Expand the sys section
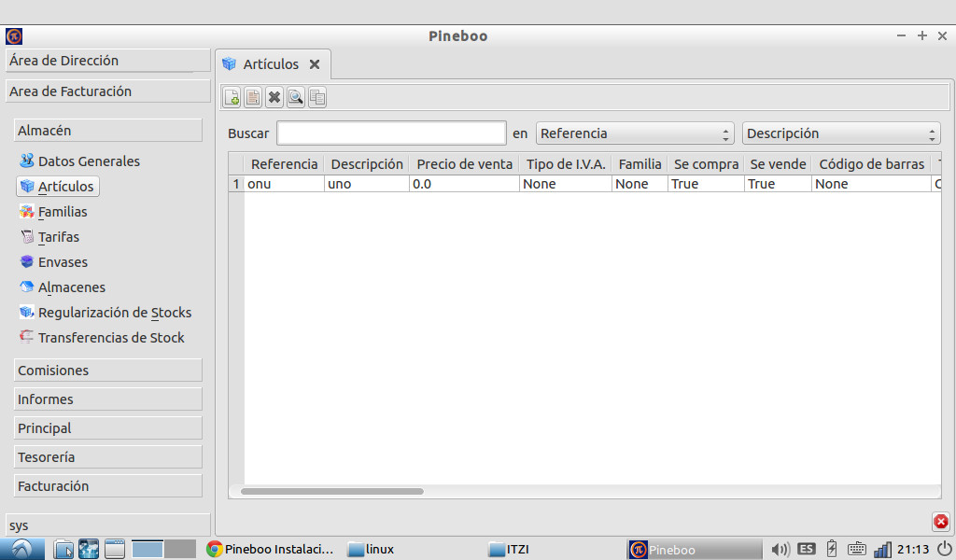Screen dimensions: 956x560 point(108,525)
